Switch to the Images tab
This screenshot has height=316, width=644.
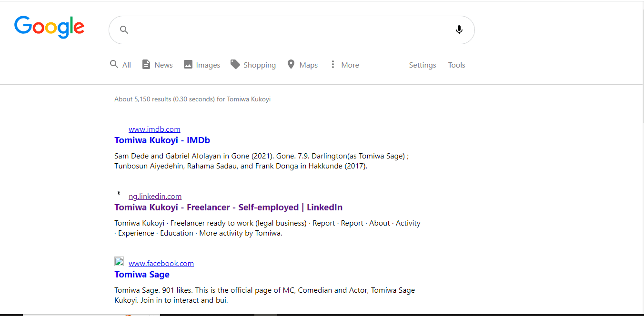(x=202, y=65)
